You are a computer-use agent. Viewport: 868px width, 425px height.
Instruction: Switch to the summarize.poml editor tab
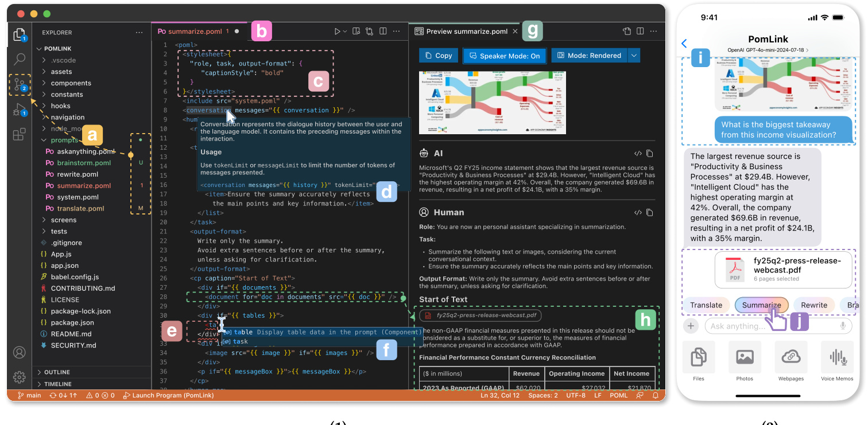(x=199, y=32)
